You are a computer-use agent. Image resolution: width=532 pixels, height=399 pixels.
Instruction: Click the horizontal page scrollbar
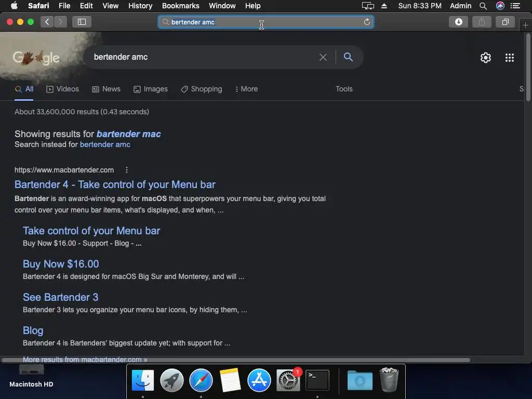coord(236,360)
